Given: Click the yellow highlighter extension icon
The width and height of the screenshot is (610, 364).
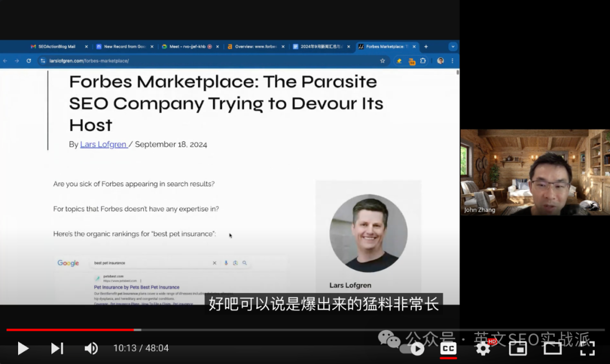Looking at the screenshot, I should pyautogui.click(x=399, y=61).
